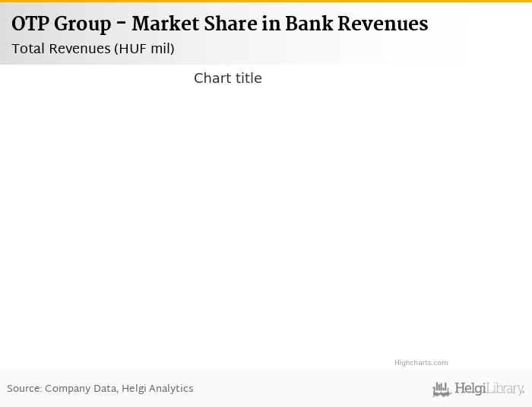Click the 'Total Revenues' subtitle text
532x407 pixels.
(x=61, y=49)
